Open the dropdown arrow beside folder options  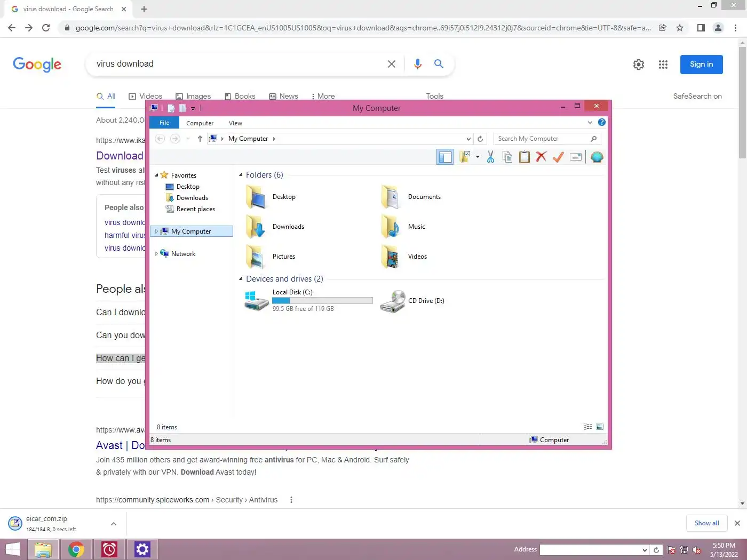(478, 157)
